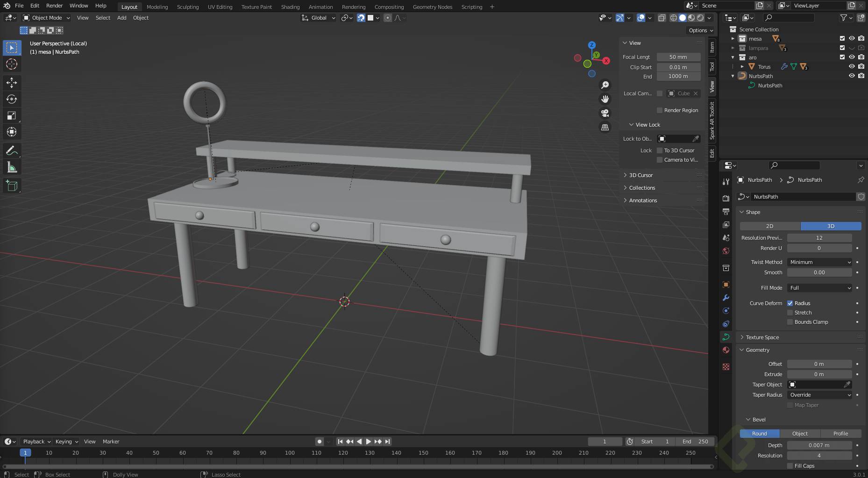Uncheck Radius under Curve Deform
The height and width of the screenshot is (478, 868).
pyautogui.click(x=790, y=303)
